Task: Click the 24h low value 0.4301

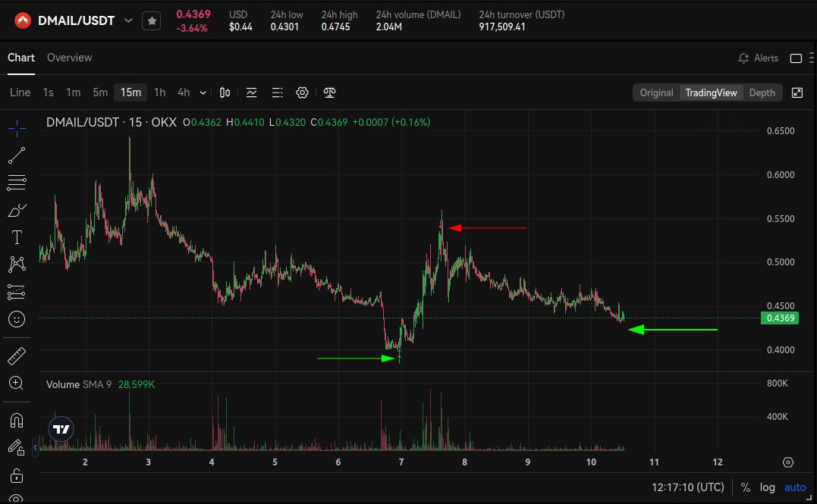Action: coord(284,27)
